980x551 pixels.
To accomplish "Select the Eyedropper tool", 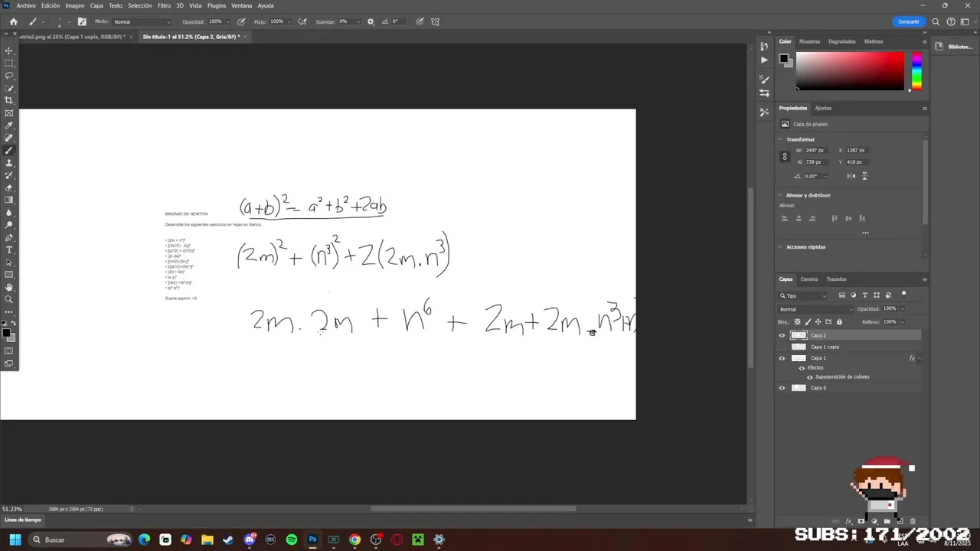I will 9,126.
